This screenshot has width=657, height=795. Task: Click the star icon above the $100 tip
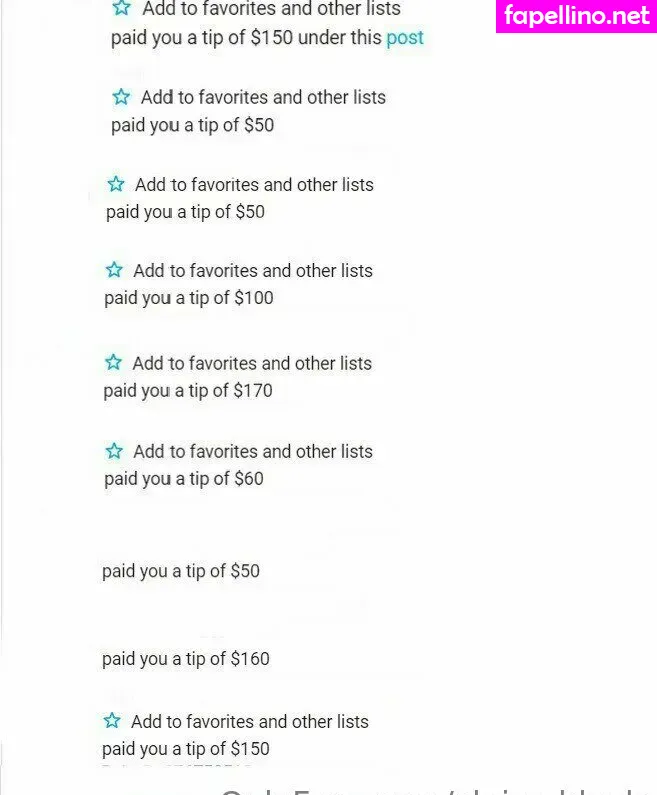pos(114,270)
